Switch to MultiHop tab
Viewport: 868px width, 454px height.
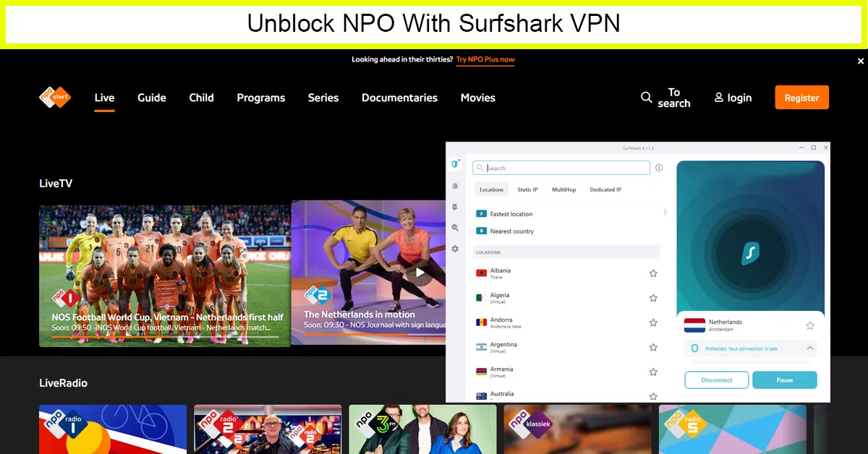[x=564, y=189]
